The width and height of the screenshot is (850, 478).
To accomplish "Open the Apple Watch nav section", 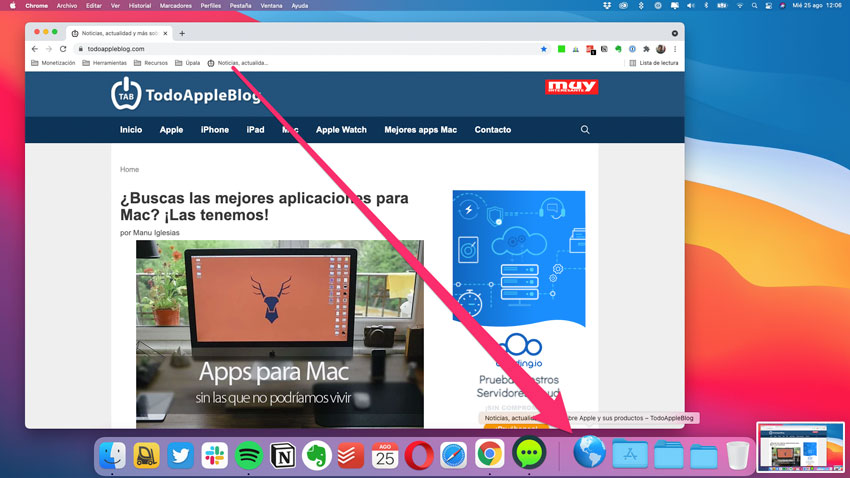I will (x=341, y=130).
